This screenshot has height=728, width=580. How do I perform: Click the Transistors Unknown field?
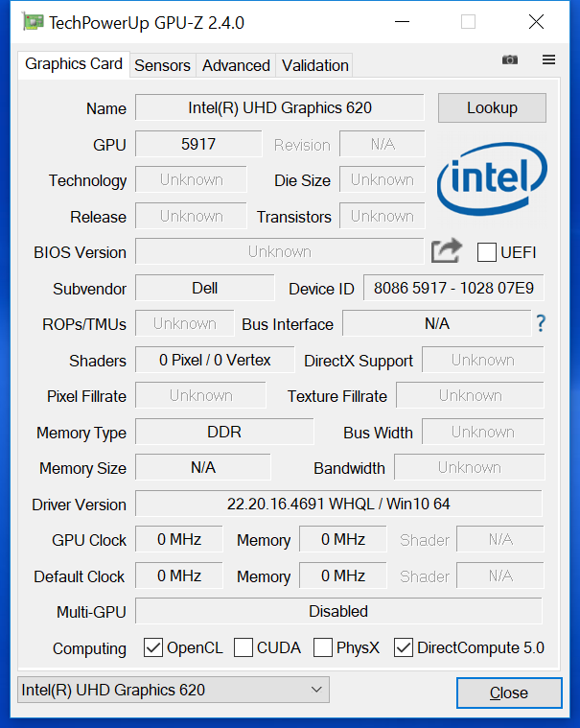pyautogui.click(x=383, y=216)
